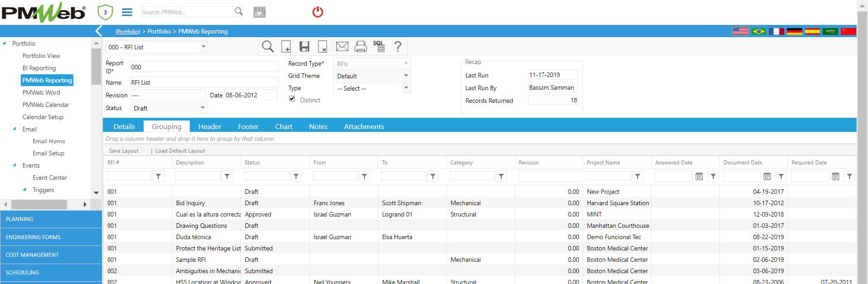Switch language to Chinese flag

coord(848,31)
